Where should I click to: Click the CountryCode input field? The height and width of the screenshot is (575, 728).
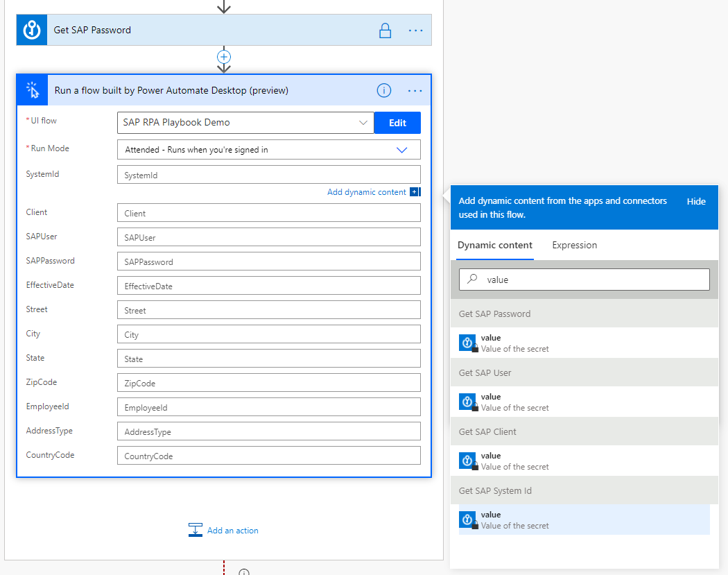[x=269, y=456]
